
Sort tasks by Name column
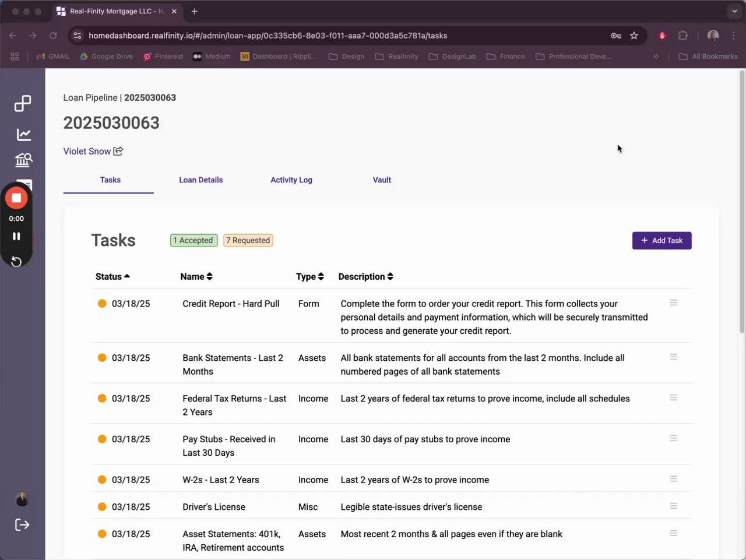(196, 277)
